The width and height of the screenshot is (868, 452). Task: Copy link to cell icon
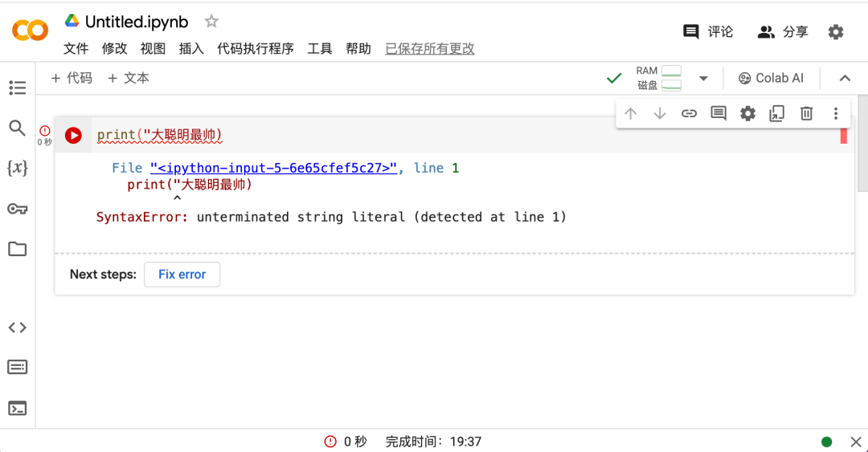(x=689, y=113)
